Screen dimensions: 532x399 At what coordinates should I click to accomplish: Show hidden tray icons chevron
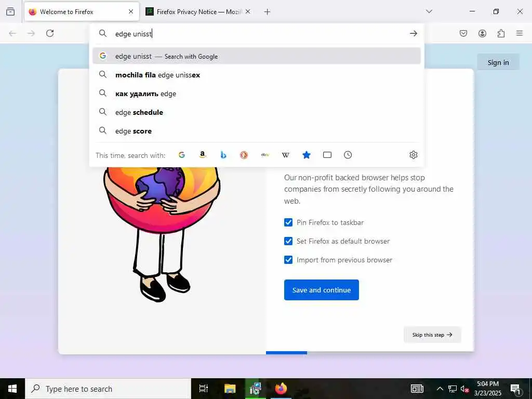click(x=440, y=389)
